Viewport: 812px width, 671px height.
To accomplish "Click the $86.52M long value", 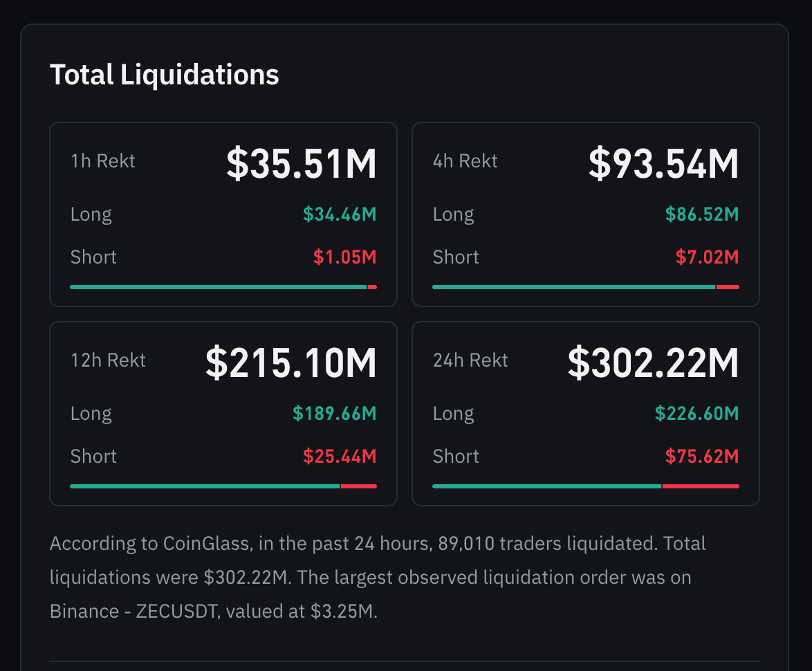I will coord(702,214).
